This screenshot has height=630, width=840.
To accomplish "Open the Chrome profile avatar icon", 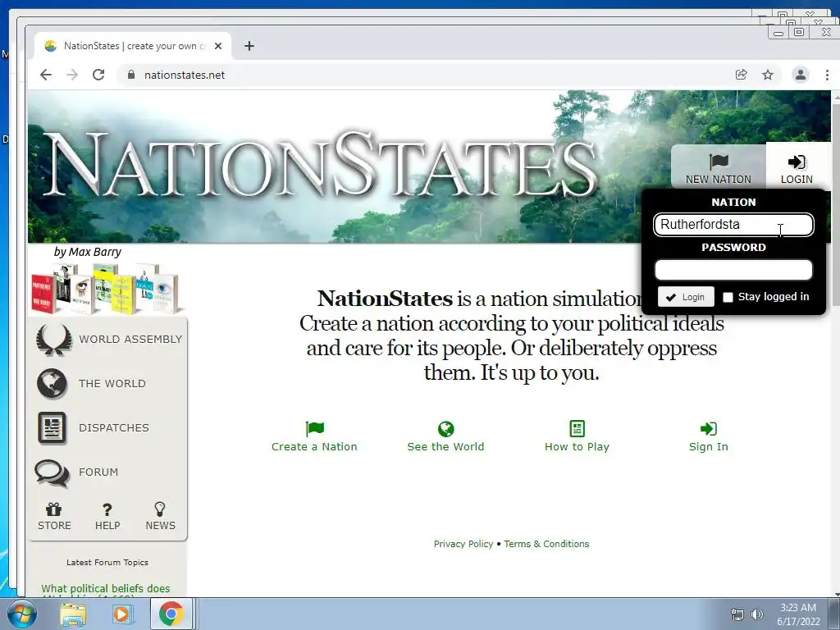I will pos(801,75).
